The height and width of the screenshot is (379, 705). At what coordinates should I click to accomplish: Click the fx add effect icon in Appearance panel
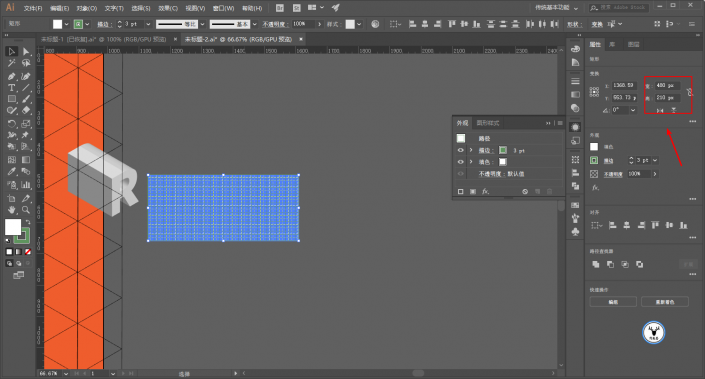[485, 192]
